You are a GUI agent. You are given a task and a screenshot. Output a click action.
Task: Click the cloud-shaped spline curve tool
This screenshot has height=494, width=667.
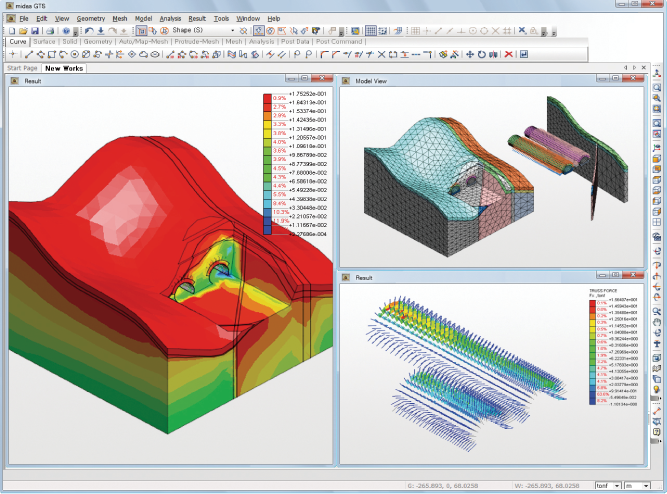144,54
